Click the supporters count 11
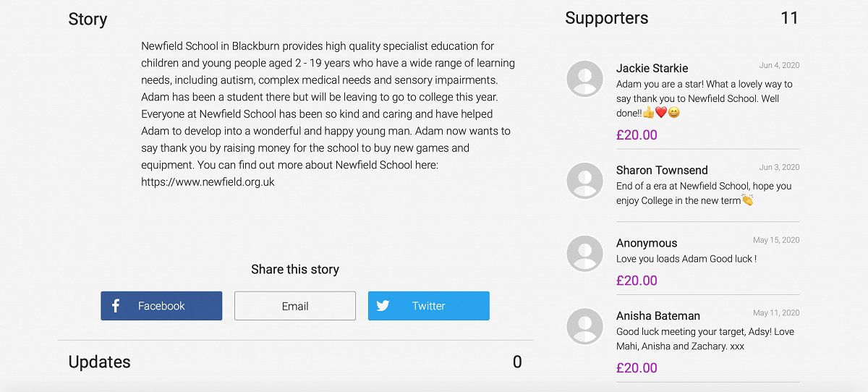Viewport: 868px width, 392px height. point(789,18)
